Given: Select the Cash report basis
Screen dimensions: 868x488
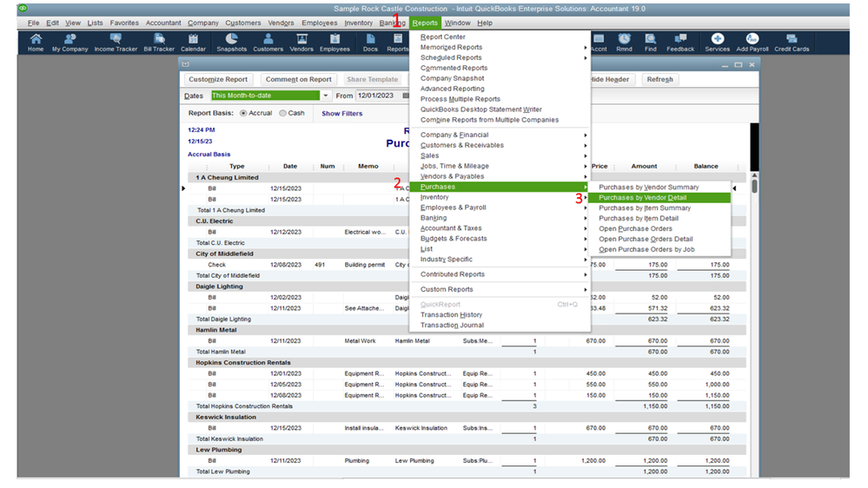Looking at the screenshot, I should pos(283,113).
